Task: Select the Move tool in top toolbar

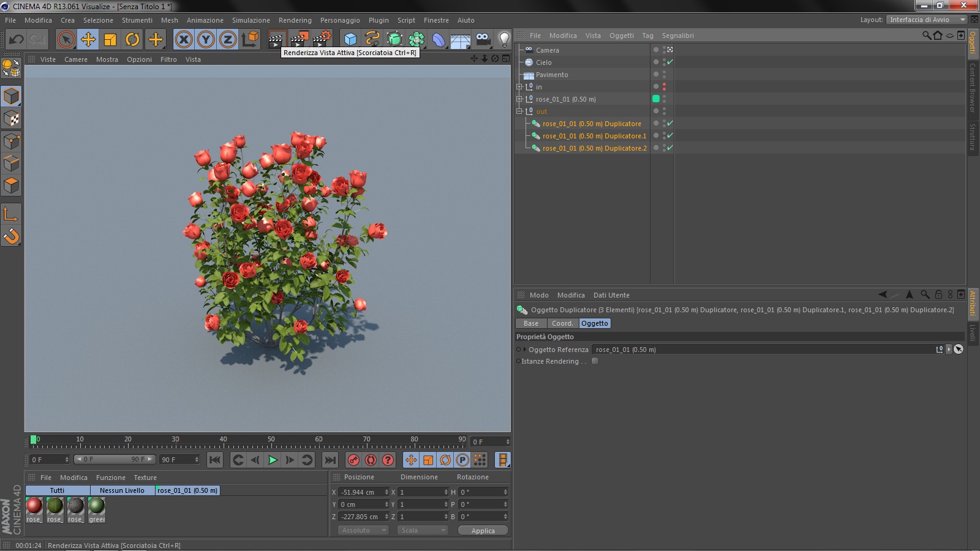Action: tap(88, 40)
